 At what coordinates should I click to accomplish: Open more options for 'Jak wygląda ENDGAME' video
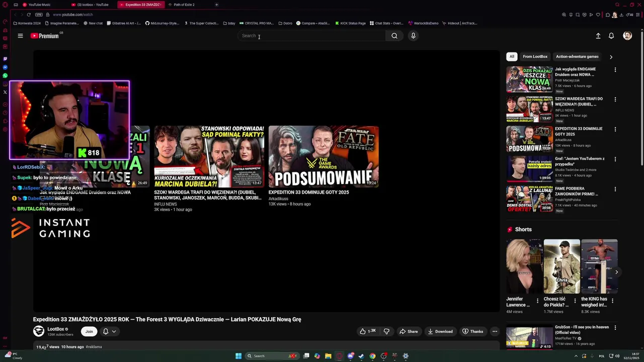[615, 70]
